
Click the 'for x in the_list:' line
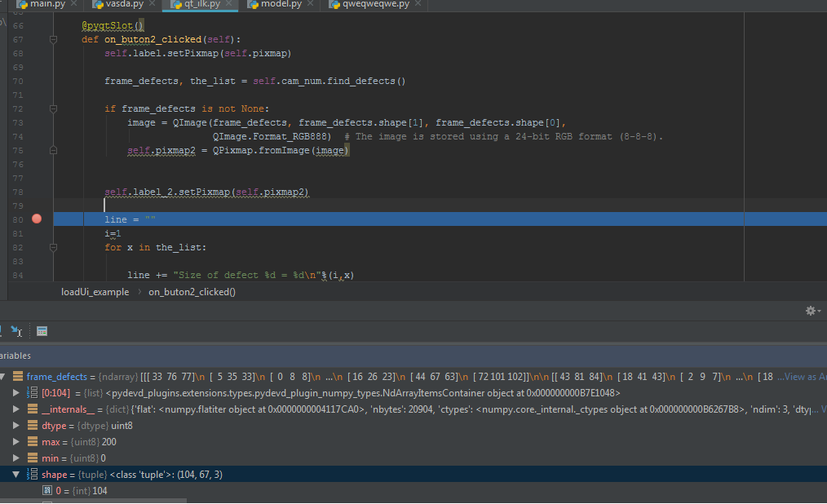coord(155,247)
